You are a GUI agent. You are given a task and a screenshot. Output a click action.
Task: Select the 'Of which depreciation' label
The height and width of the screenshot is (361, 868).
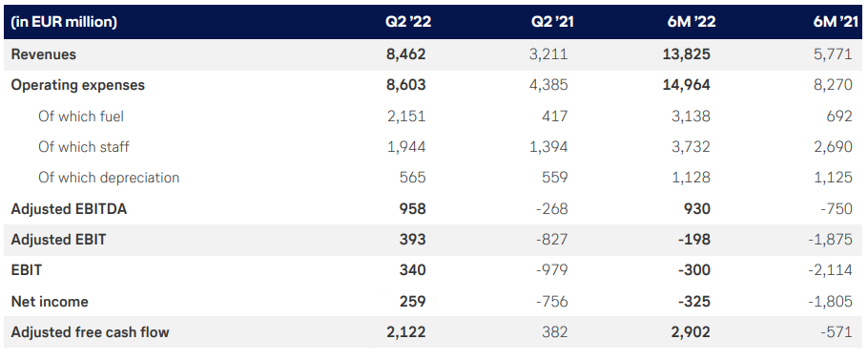109,178
